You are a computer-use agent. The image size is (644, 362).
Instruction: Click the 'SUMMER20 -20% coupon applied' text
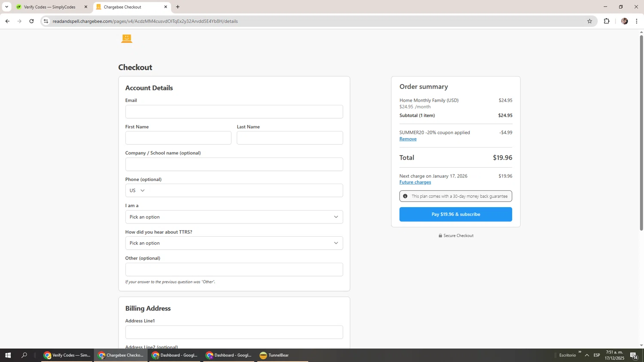point(434,133)
